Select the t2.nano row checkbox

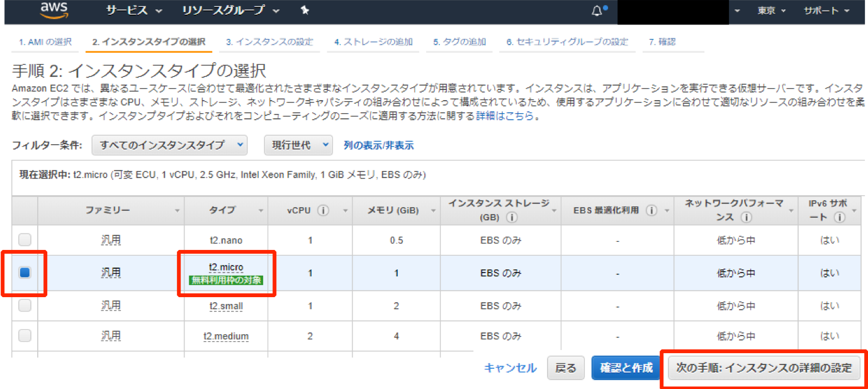(25, 240)
